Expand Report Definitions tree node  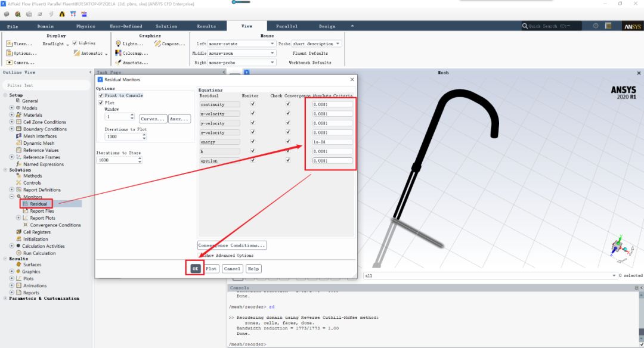11,189
